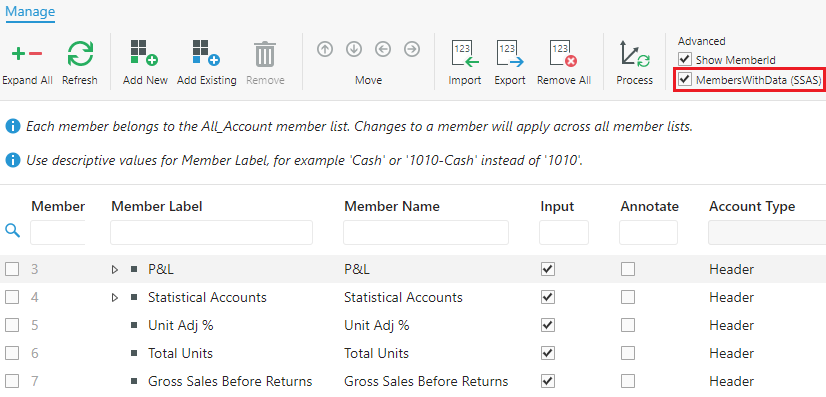The image size is (826, 397).
Task: Open the Manage tab
Action: pos(30,11)
